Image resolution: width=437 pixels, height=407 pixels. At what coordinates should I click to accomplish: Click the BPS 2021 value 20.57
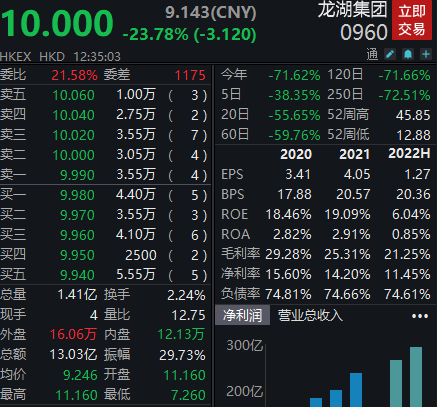(353, 194)
